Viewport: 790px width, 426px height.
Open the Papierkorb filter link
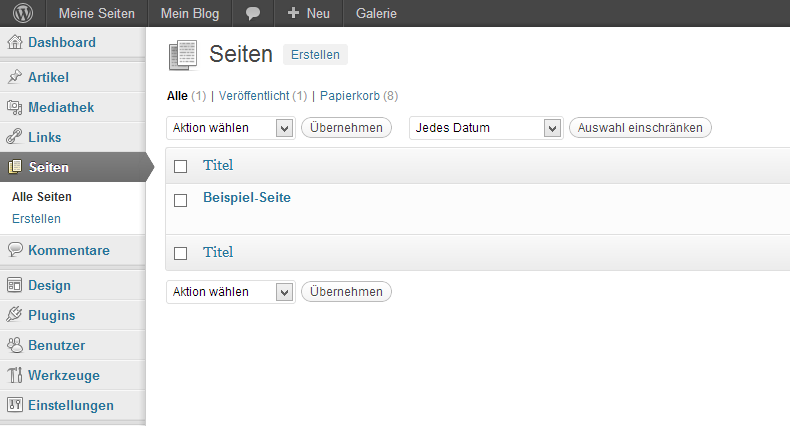point(350,96)
